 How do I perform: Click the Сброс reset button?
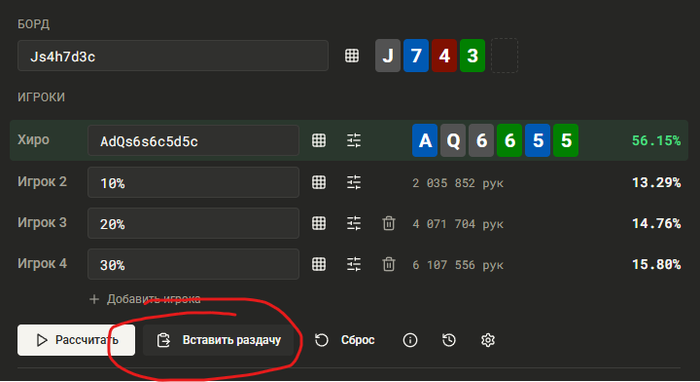click(x=345, y=340)
